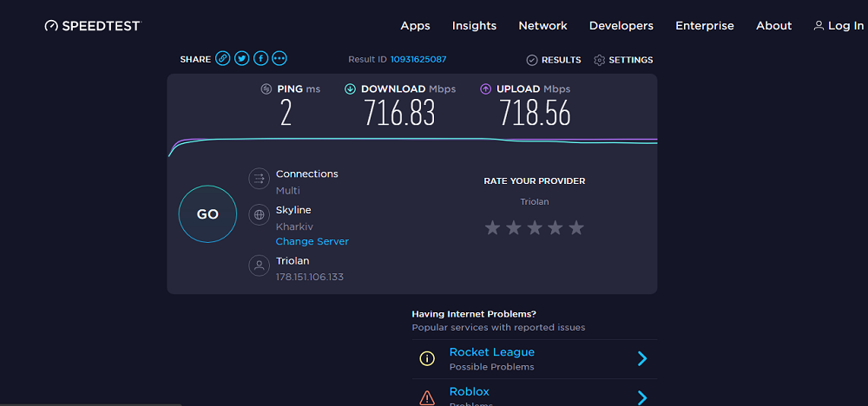Open the Insights menu
The width and height of the screenshot is (868, 406).
point(474,25)
